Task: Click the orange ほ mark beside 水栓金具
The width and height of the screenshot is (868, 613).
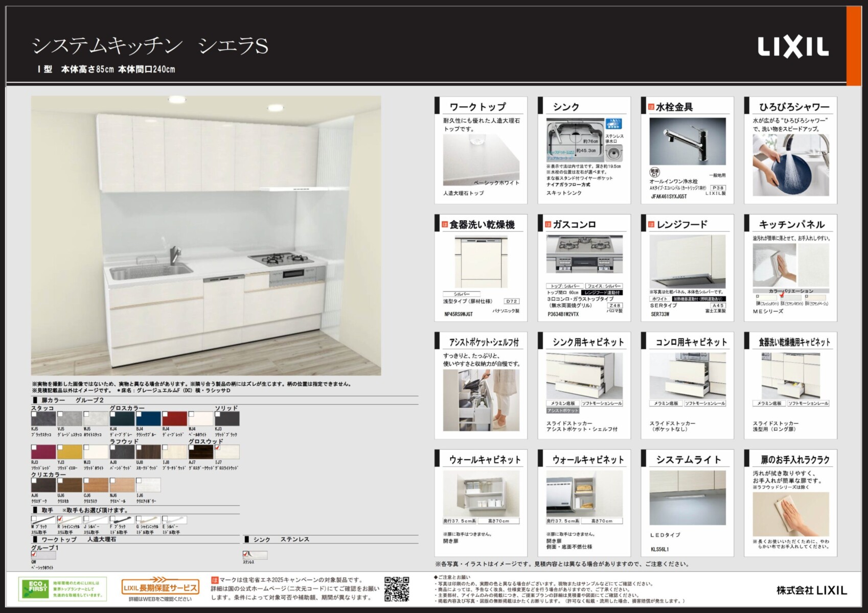Action: [651, 107]
